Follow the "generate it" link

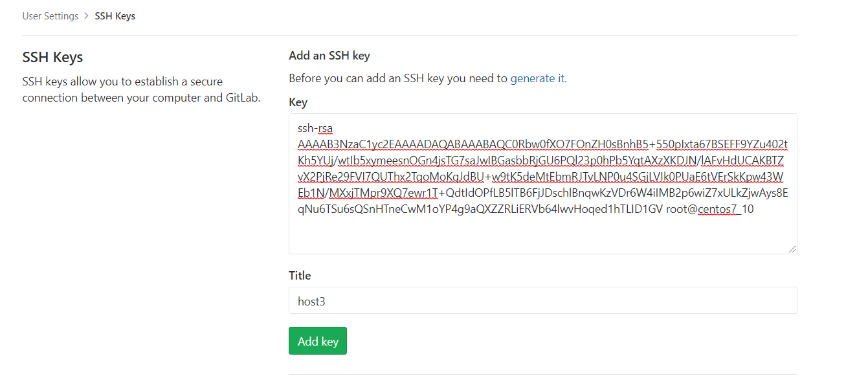[x=538, y=78]
